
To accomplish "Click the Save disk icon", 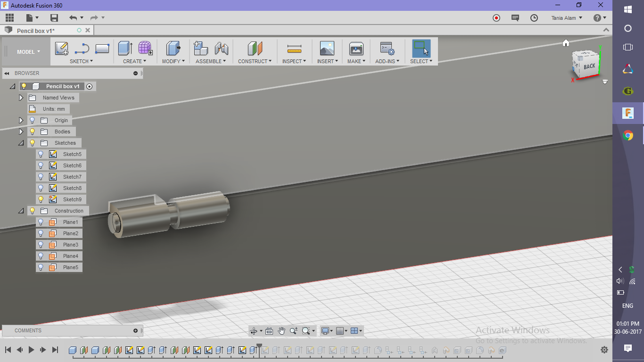I will coord(54,18).
